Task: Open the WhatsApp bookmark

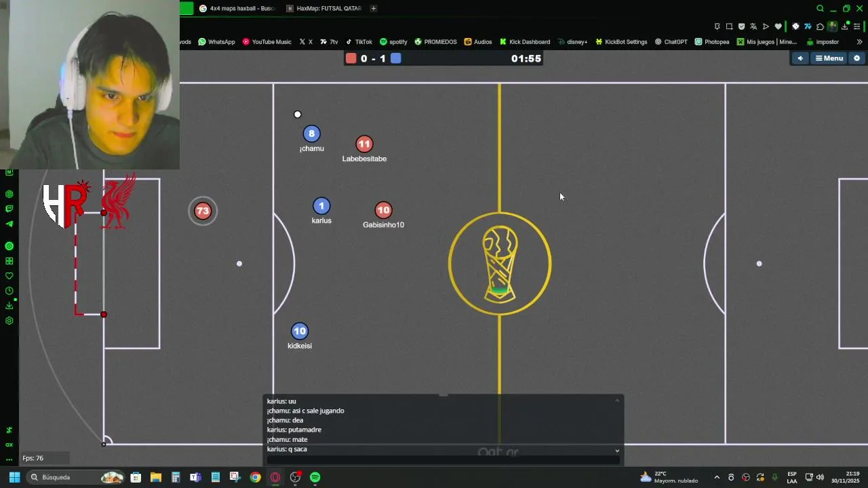Action: point(216,42)
